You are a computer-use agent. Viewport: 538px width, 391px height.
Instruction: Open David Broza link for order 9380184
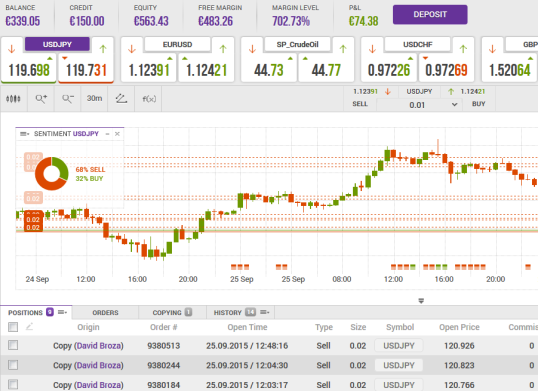pyautogui.click(x=99, y=385)
